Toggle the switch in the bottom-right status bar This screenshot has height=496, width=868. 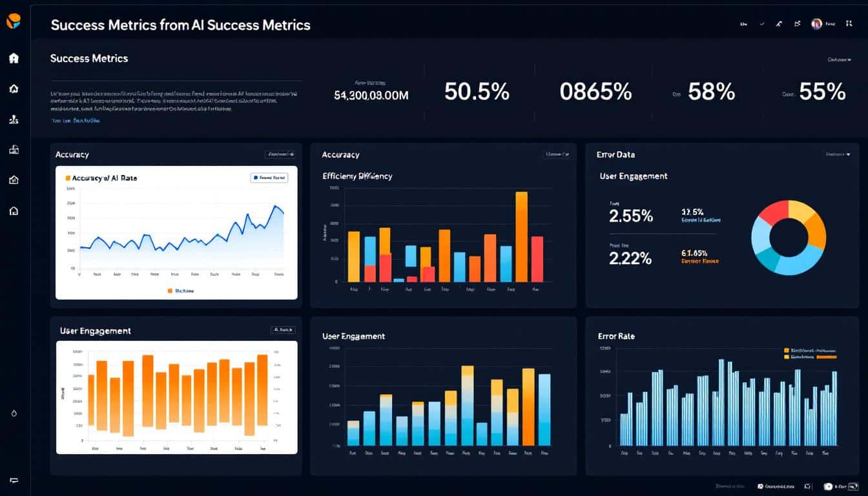[829, 486]
